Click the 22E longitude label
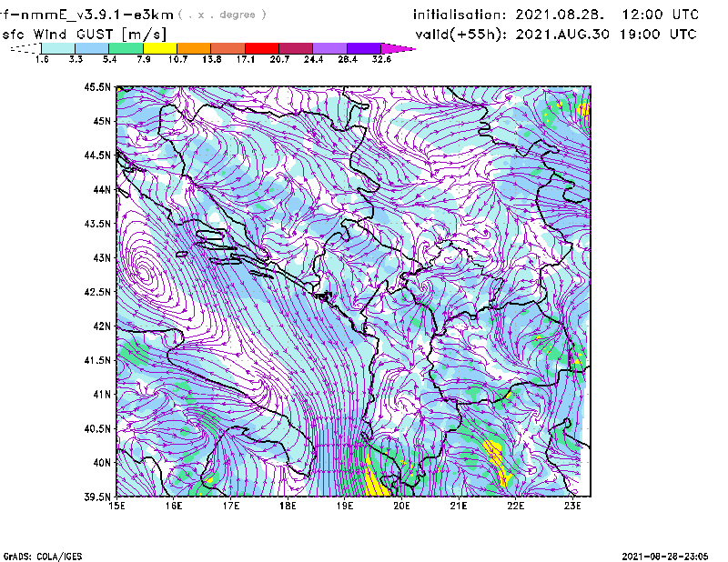The height and width of the screenshot is (562, 728). (515, 506)
